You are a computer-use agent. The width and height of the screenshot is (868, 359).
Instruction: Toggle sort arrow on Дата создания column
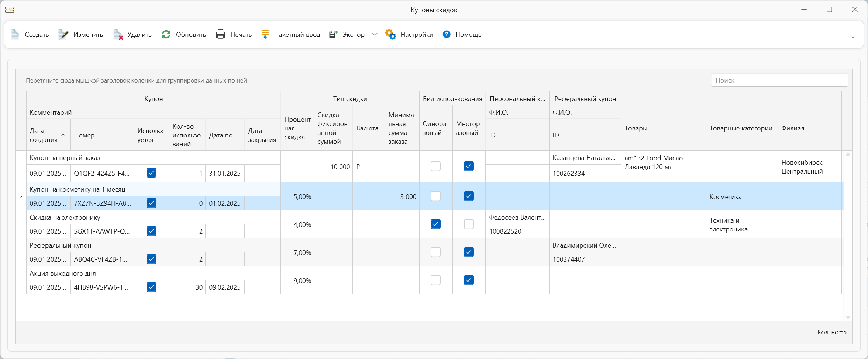click(63, 135)
